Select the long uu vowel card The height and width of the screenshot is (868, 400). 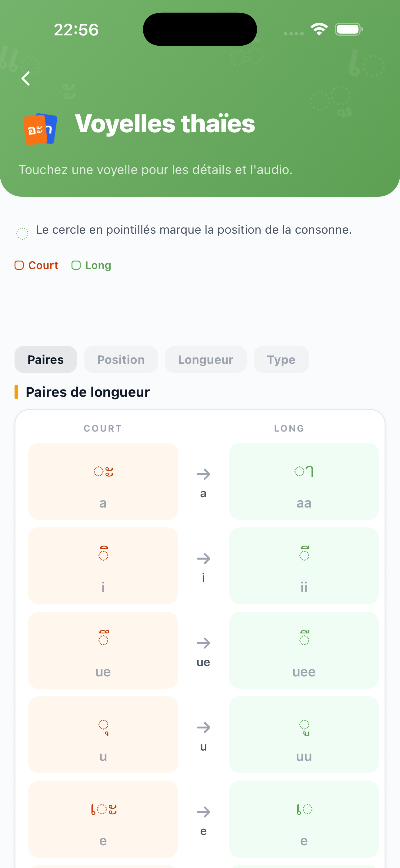coord(304,735)
